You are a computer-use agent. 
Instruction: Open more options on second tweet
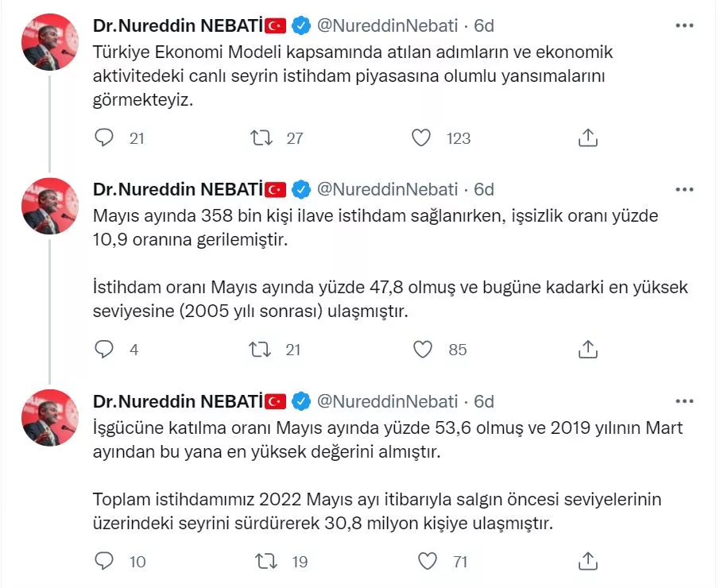(x=683, y=189)
